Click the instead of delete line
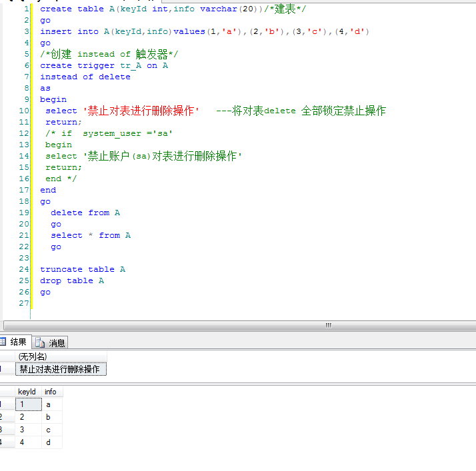476x471 pixels. (85, 77)
